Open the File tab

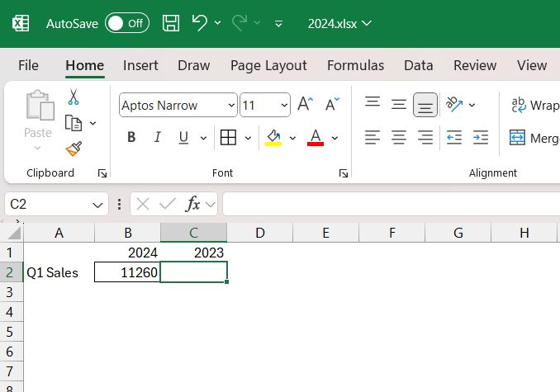coord(28,66)
